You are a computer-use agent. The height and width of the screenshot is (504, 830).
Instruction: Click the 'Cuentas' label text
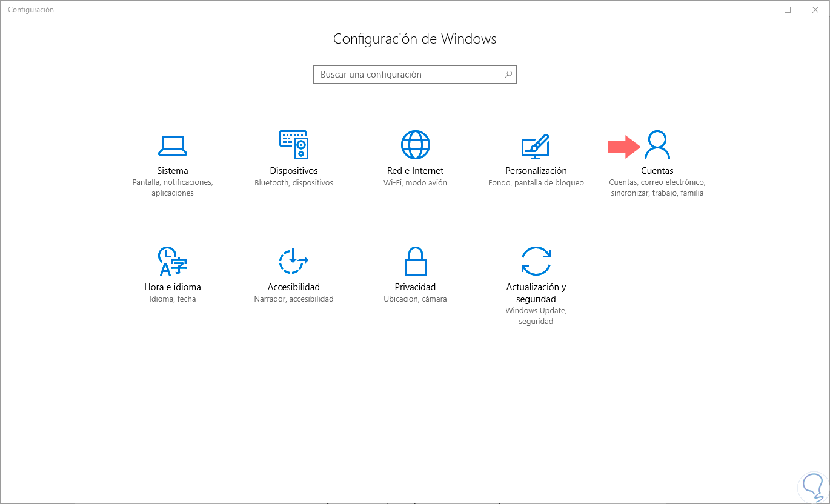(657, 171)
